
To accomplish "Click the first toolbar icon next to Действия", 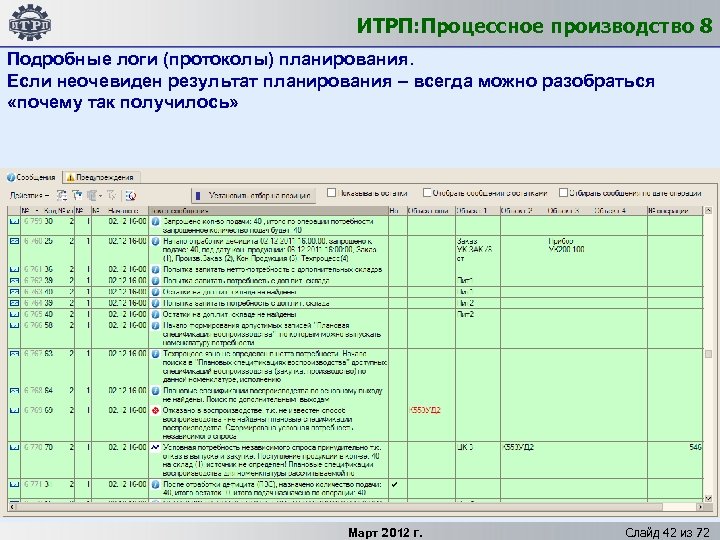I will [62, 196].
